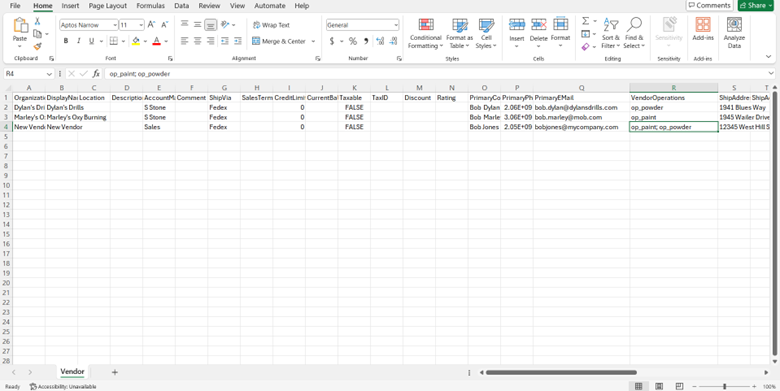This screenshot has width=780, height=391.
Task: Toggle Bold formatting
Action: pyautogui.click(x=66, y=41)
